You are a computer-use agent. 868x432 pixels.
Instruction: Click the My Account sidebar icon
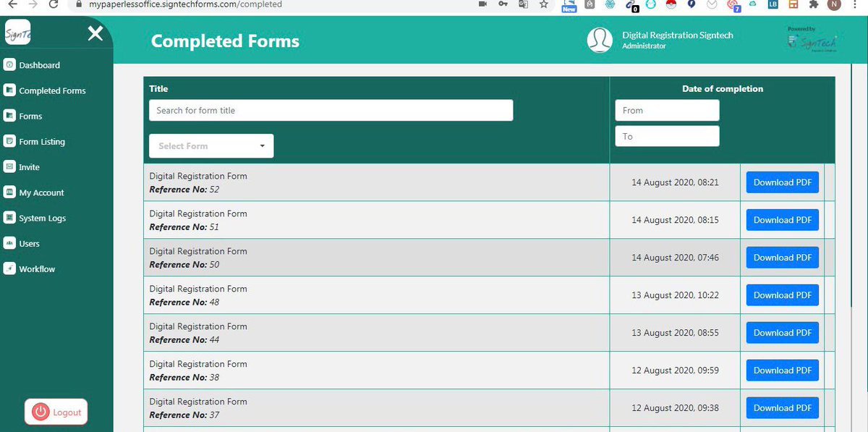(x=9, y=192)
